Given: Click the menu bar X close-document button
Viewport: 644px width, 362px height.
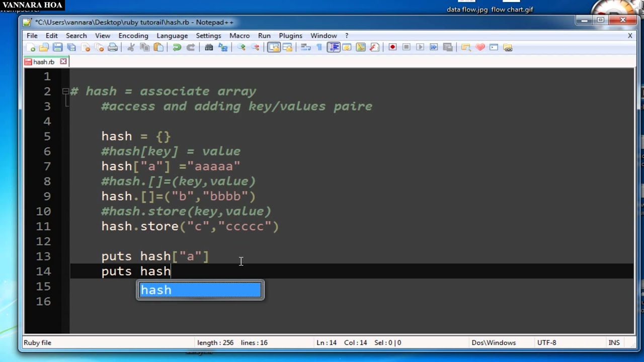Looking at the screenshot, I should point(630,36).
